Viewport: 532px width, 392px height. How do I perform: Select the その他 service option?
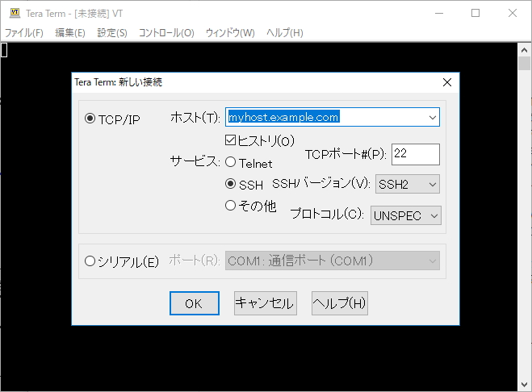coord(231,206)
